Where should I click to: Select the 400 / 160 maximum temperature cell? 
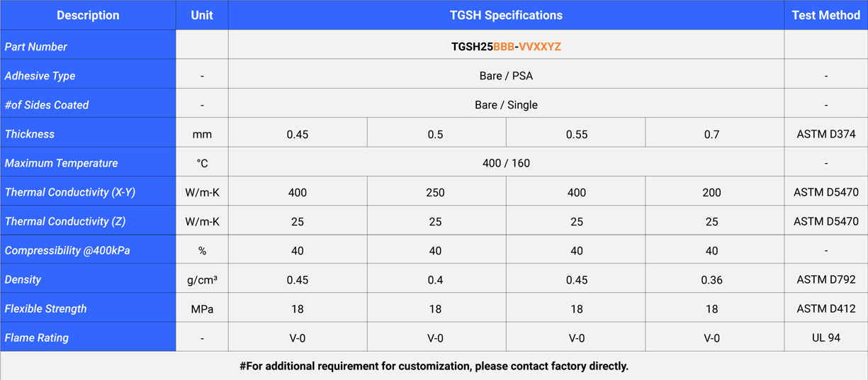pyautogui.click(x=506, y=163)
